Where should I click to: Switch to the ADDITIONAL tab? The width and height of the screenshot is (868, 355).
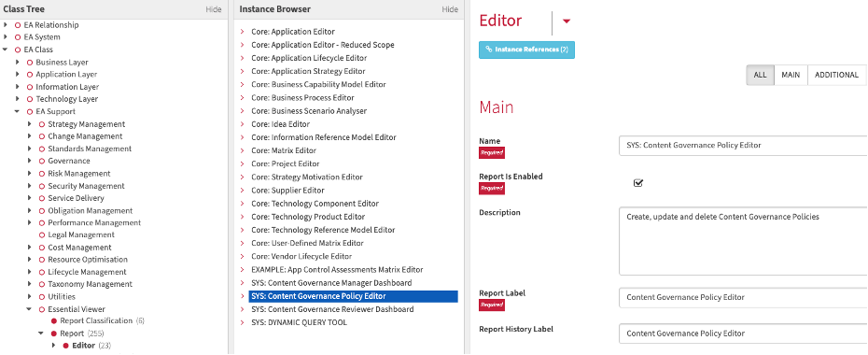836,75
